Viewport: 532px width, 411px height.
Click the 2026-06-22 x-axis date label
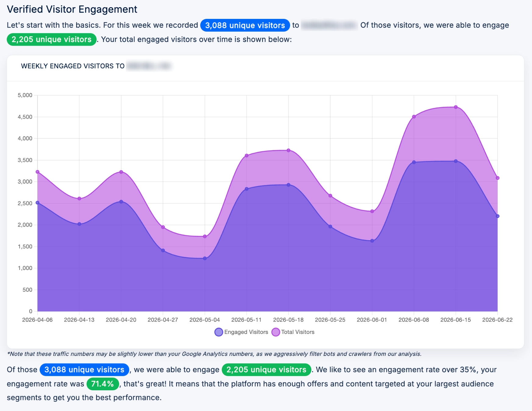click(x=498, y=320)
